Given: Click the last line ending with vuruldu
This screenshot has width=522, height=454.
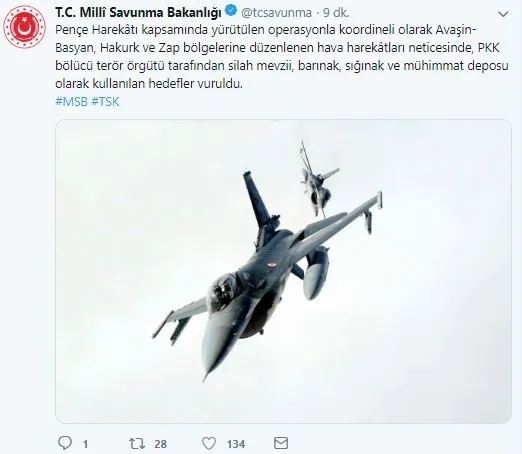Looking at the screenshot, I should [x=149, y=84].
